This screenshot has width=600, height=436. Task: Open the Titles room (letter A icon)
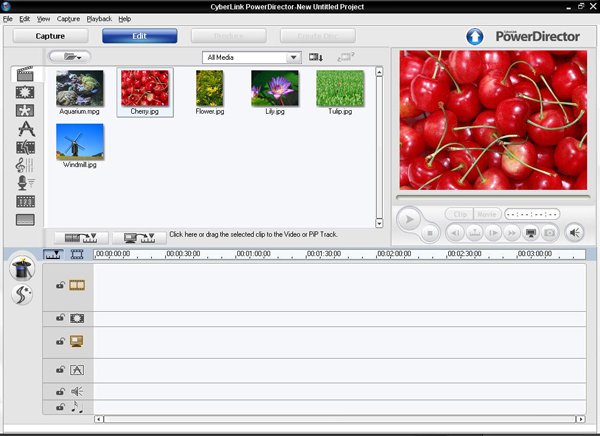tap(25, 129)
